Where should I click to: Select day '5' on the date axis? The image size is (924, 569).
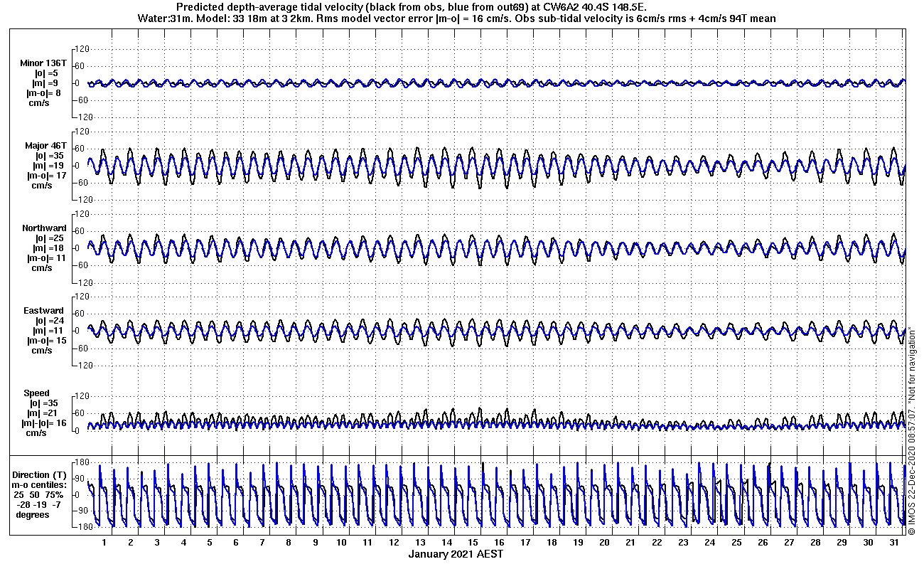coord(210,543)
